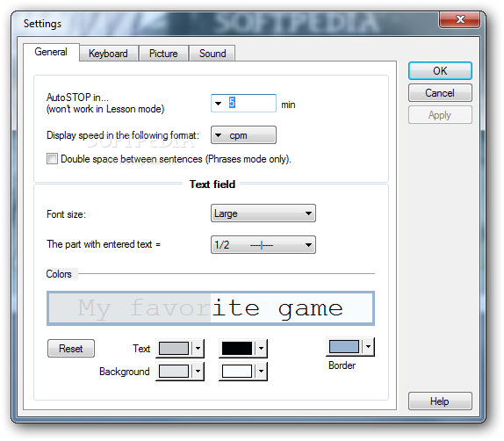The image size is (504, 441).
Task: Click the 'My favorite game' color preview
Action: [211, 308]
